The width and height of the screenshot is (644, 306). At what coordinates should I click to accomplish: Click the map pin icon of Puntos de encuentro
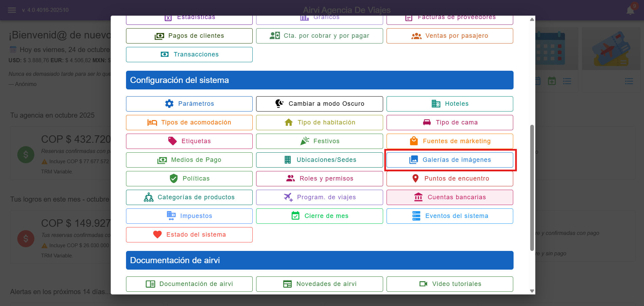tap(415, 178)
